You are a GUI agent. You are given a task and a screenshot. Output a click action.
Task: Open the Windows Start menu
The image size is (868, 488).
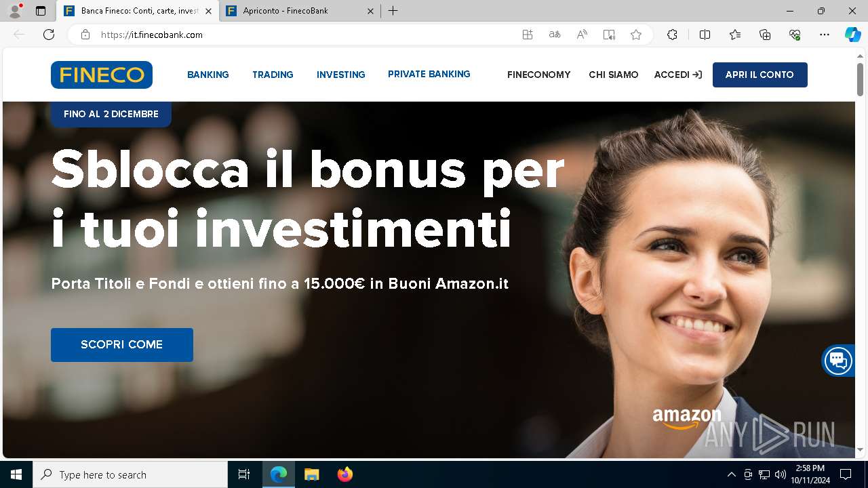[x=16, y=474]
